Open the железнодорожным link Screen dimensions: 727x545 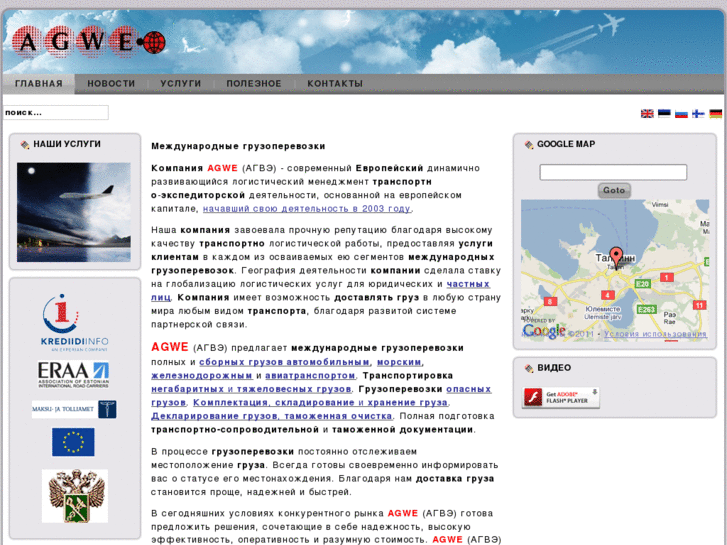click(x=202, y=375)
